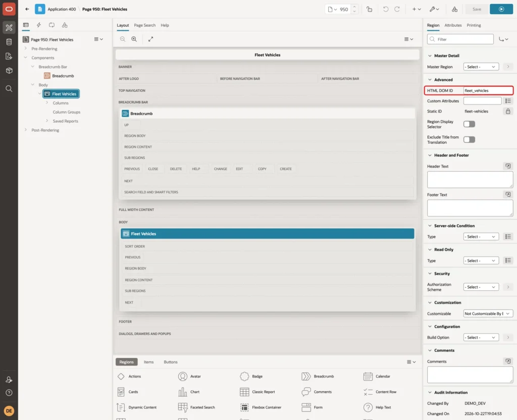The width and height of the screenshot is (517, 420).
Task: Redo the last change
Action: (x=397, y=9)
